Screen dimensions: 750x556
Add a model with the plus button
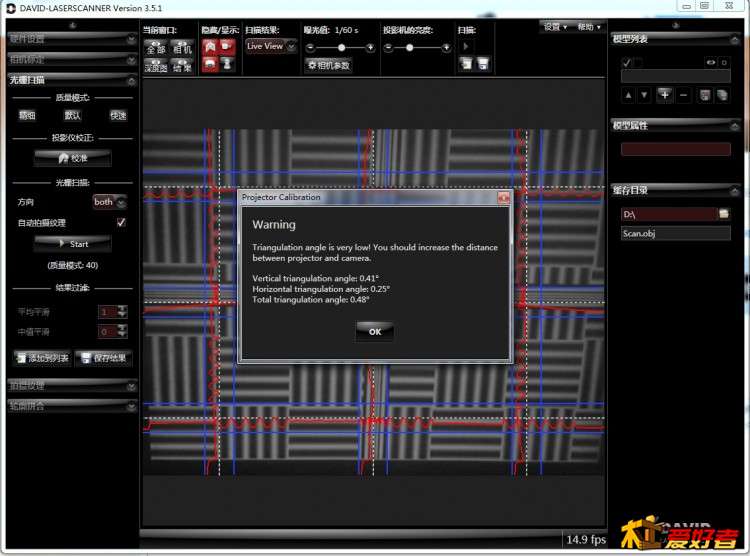coord(664,95)
